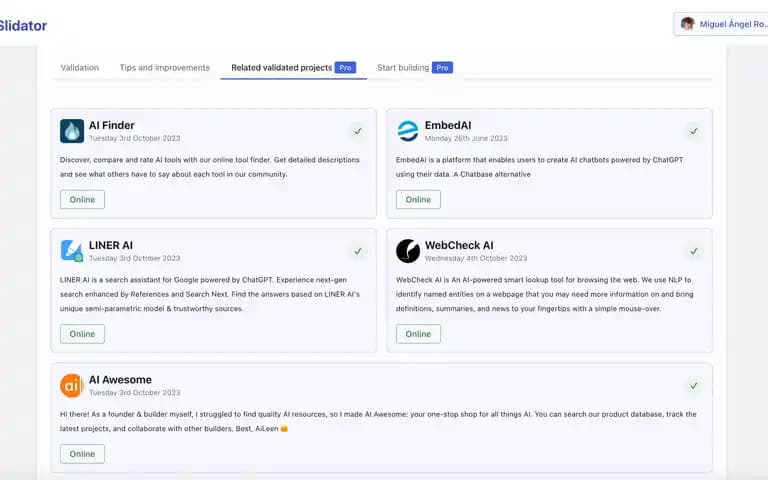The image size is (768, 480).
Task: Click the AI Finder flame logo icon
Action: 72,131
